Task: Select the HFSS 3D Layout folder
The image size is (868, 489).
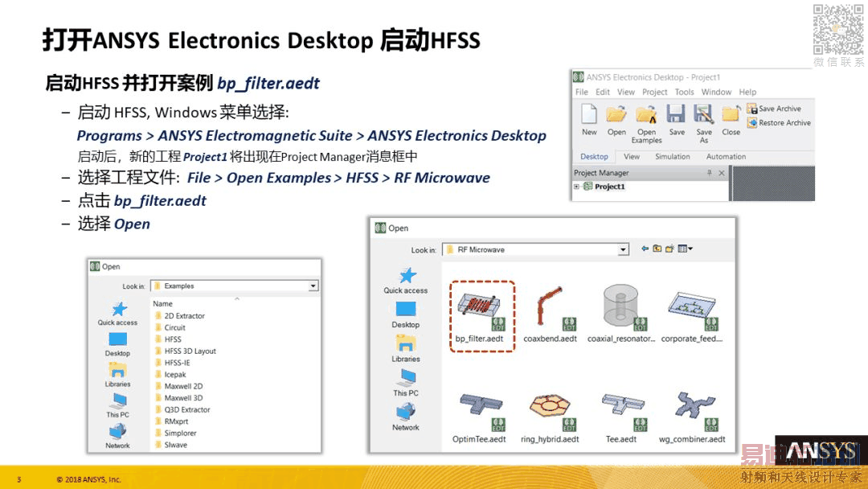Action: (186, 351)
